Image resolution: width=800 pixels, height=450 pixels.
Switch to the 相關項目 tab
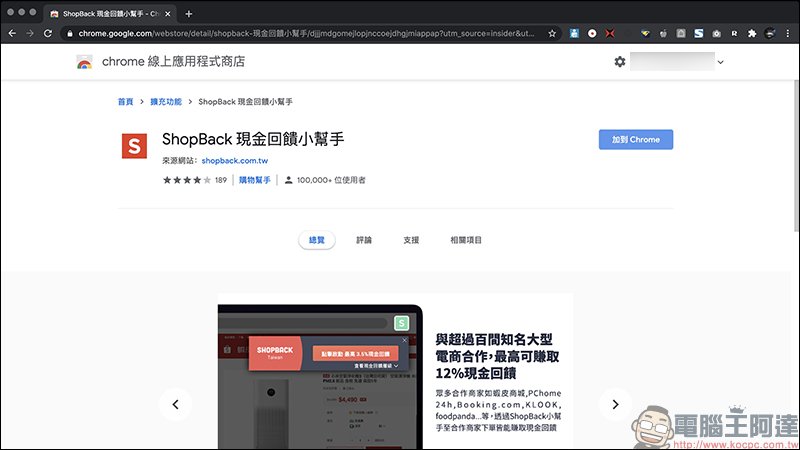point(466,240)
